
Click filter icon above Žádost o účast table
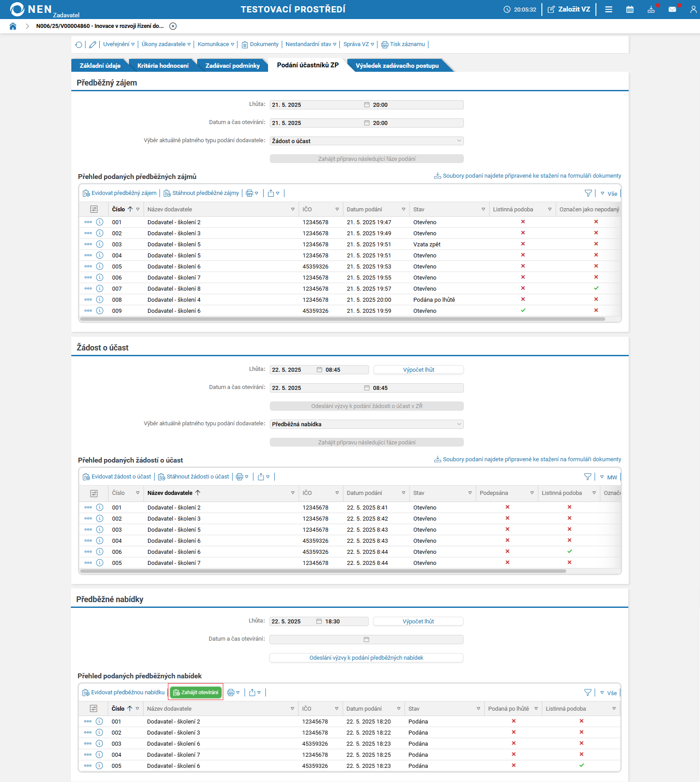588,477
